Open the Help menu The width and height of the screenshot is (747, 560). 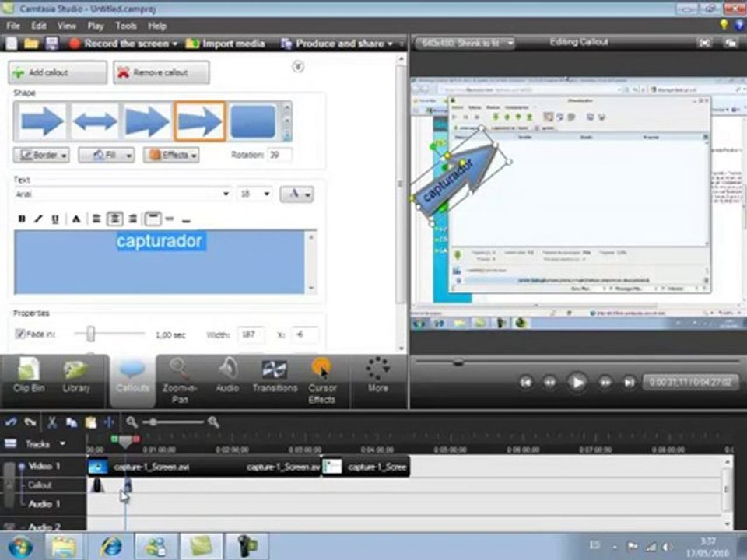pyautogui.click(x=156, y=26)
